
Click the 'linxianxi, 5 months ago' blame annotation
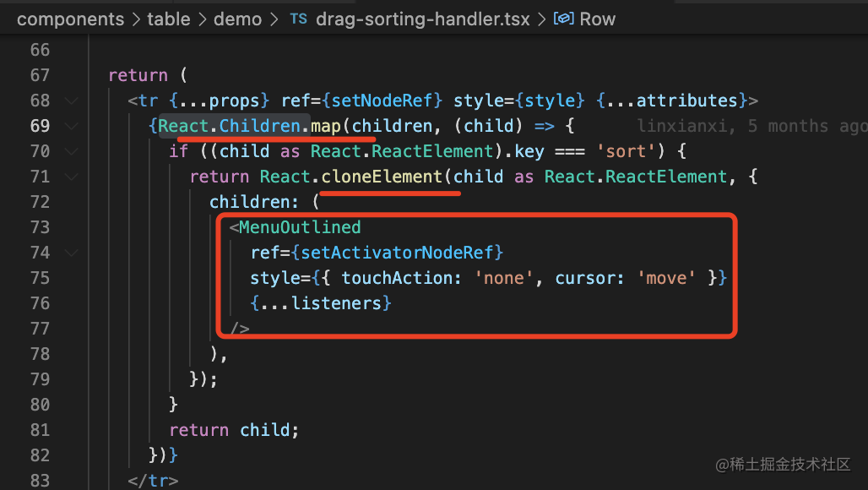(x=752, y=126)
